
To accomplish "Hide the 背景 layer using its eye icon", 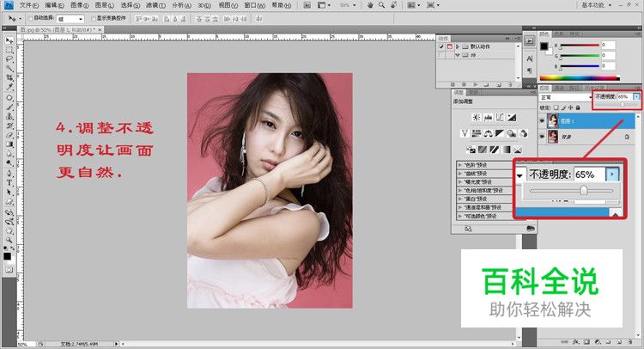I will [542, 137].
